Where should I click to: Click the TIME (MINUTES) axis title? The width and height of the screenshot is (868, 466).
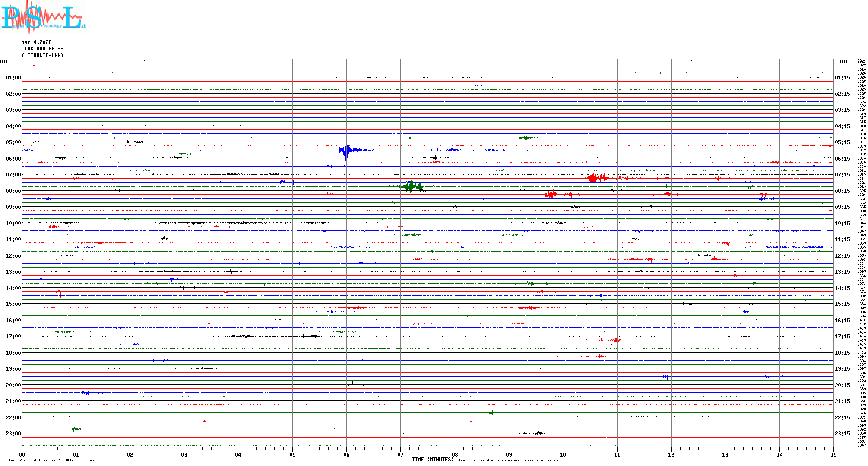(432, 460)
